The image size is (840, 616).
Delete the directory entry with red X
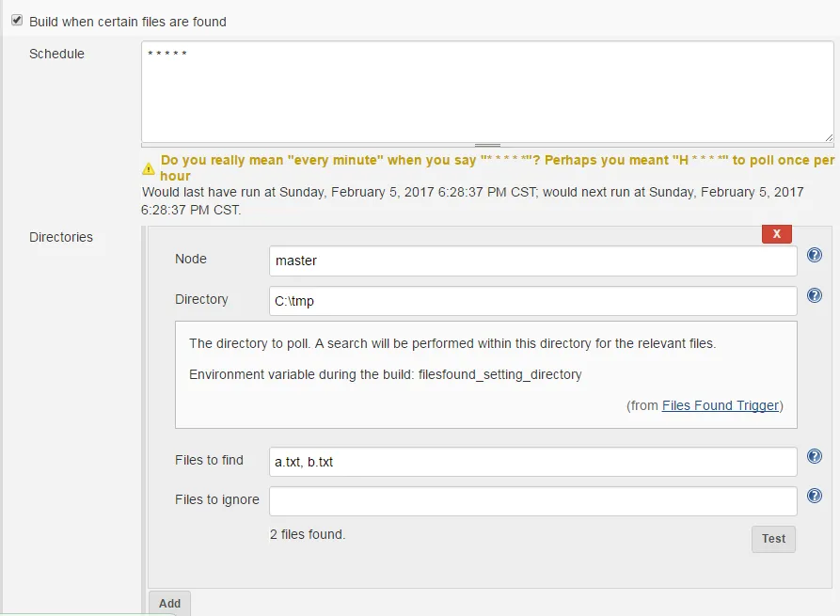coord(777,233)
